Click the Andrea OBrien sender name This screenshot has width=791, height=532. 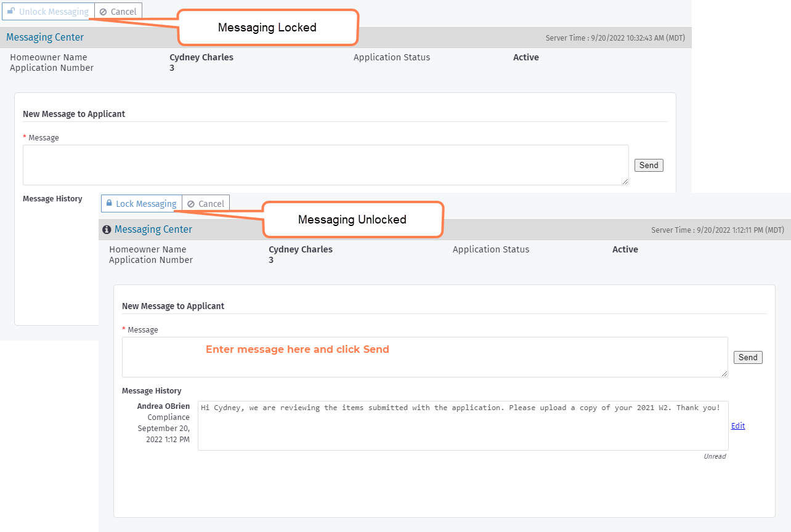[163, 406]
